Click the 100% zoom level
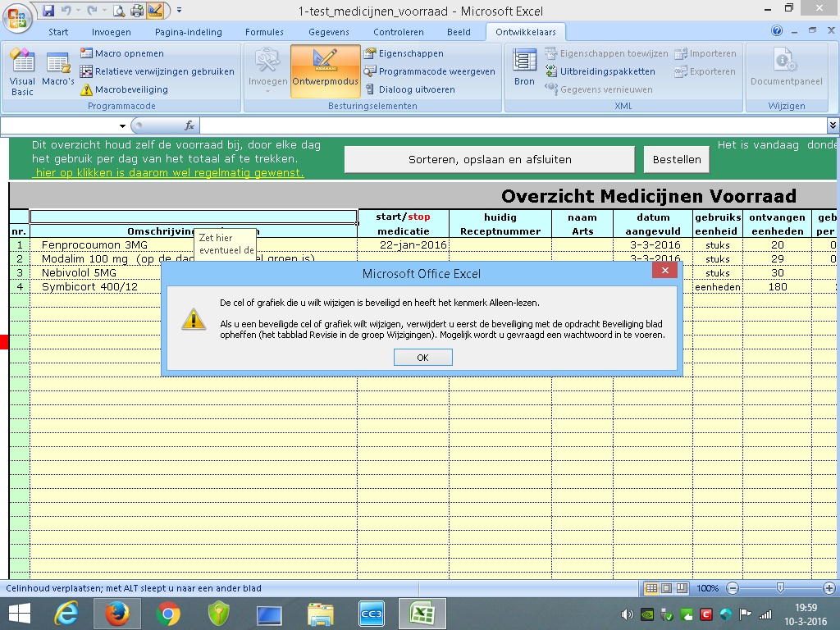The width and height of the screenshot is (840, 630). [707, 588]
